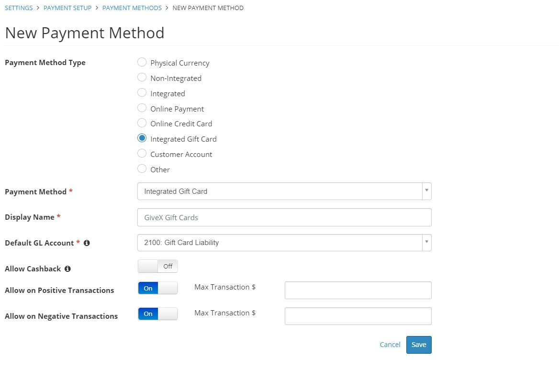Navigate to PAYMENT METHODS via breadcrumb
The width and height of the screenshot is (559, 392).
132,8
